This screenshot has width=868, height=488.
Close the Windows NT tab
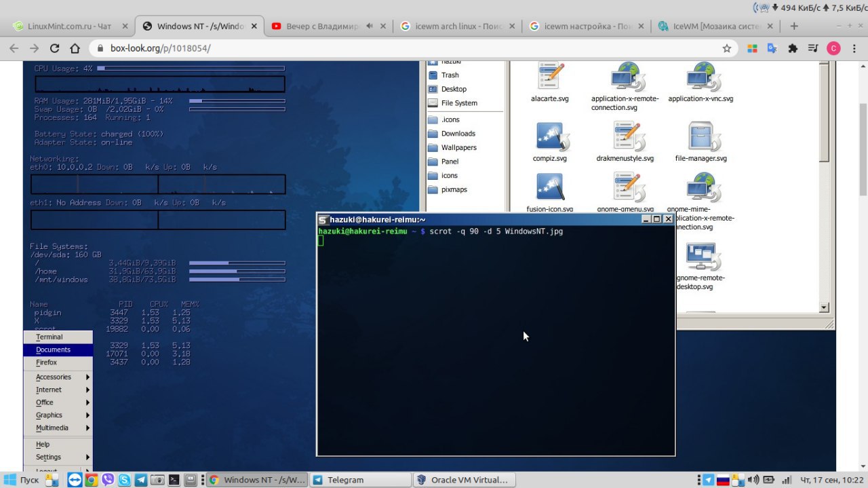point(254,26)
